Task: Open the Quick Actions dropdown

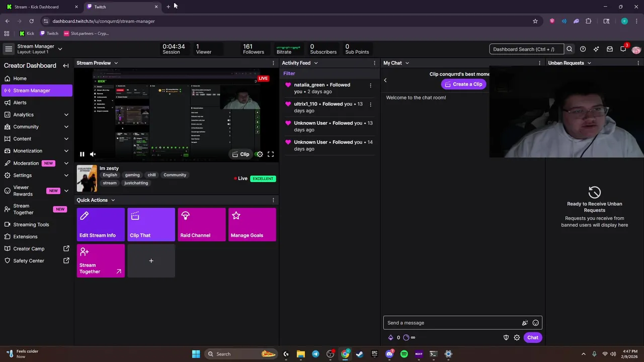Action: pyautogui.click(x=113, y=200)
